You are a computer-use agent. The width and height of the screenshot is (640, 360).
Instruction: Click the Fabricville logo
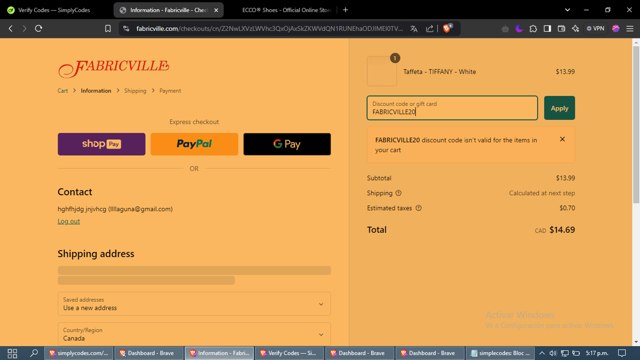pyautogui.click(x=113, y=68)
